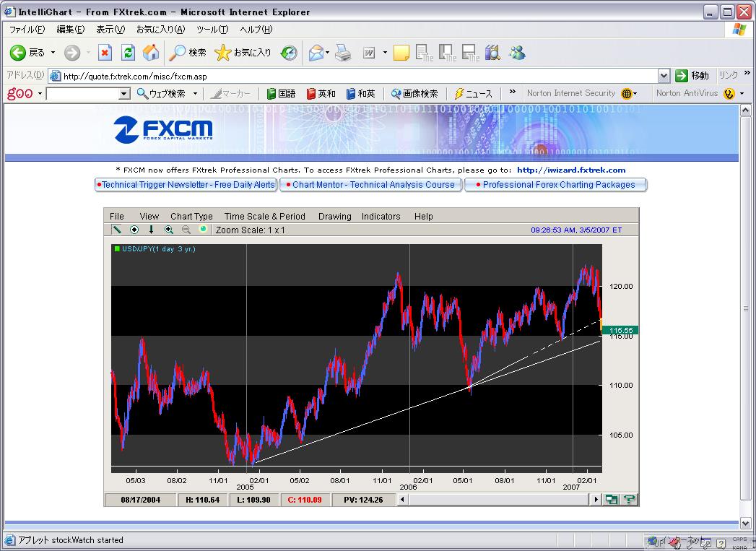Click the green window icon beside chart scrollbar
This screenshot has height=551, width=756.
[x=612, y=499]
